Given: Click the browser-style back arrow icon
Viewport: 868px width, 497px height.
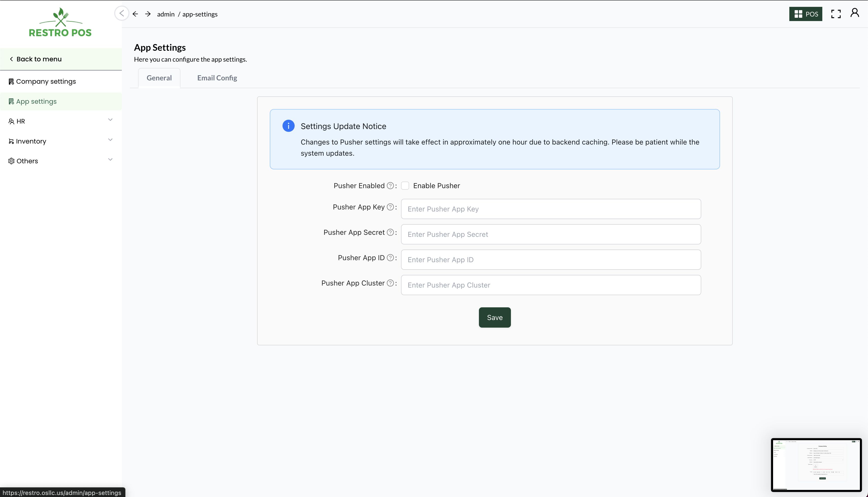Looking at the screenshot, I should [x=135, y=14].
